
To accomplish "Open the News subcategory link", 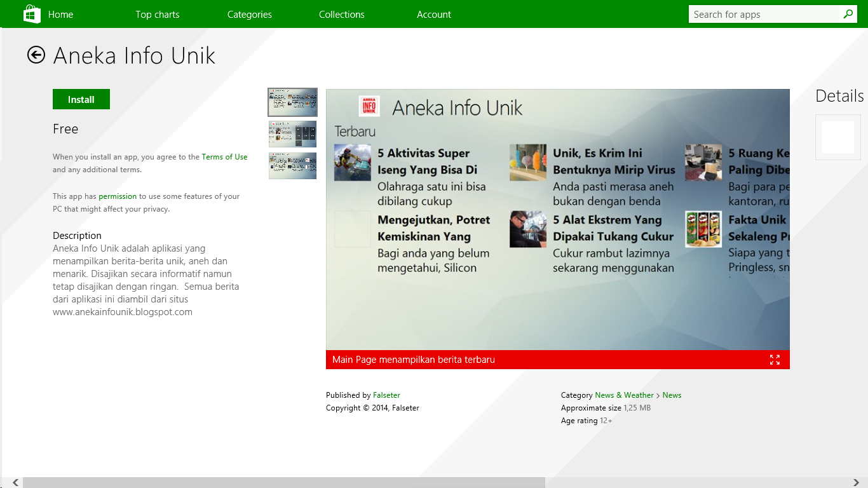I will tap(672, 395).
